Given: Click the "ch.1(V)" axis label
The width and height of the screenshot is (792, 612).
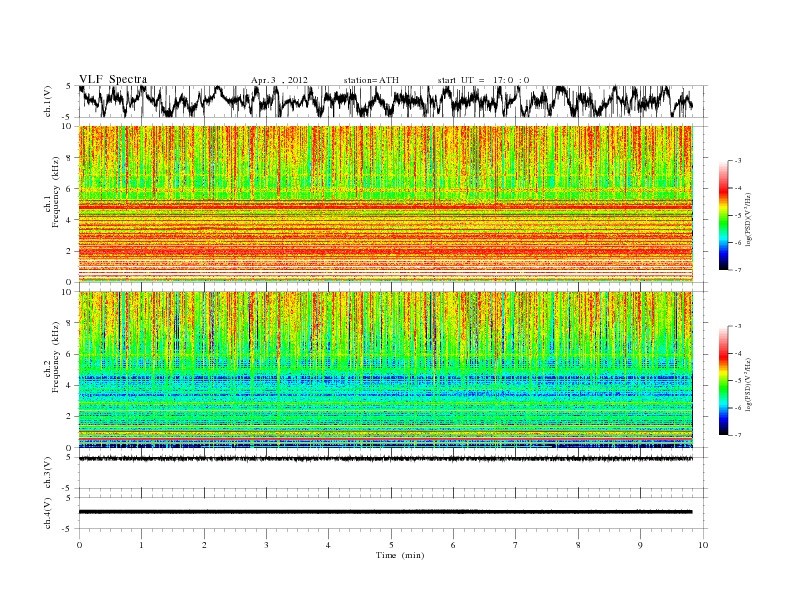Looking at the screenshot, I should point(48,101).
